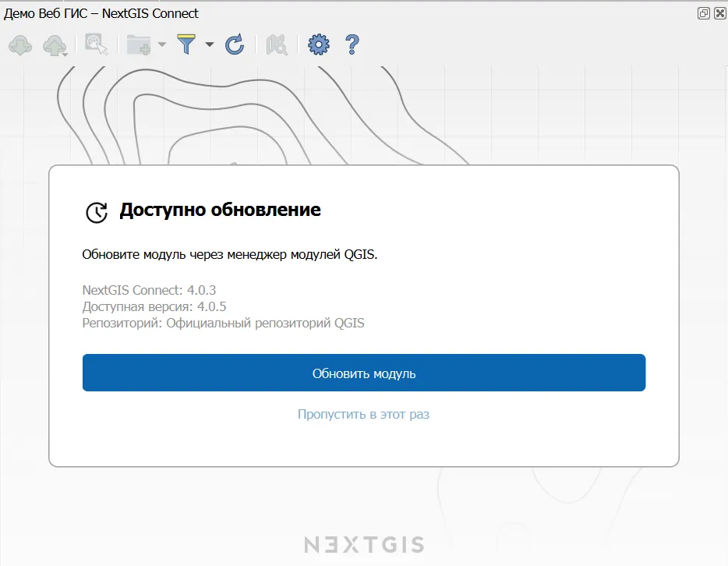Click the update clock icon beside the heading
728x566 pixels.
point(97,213)
